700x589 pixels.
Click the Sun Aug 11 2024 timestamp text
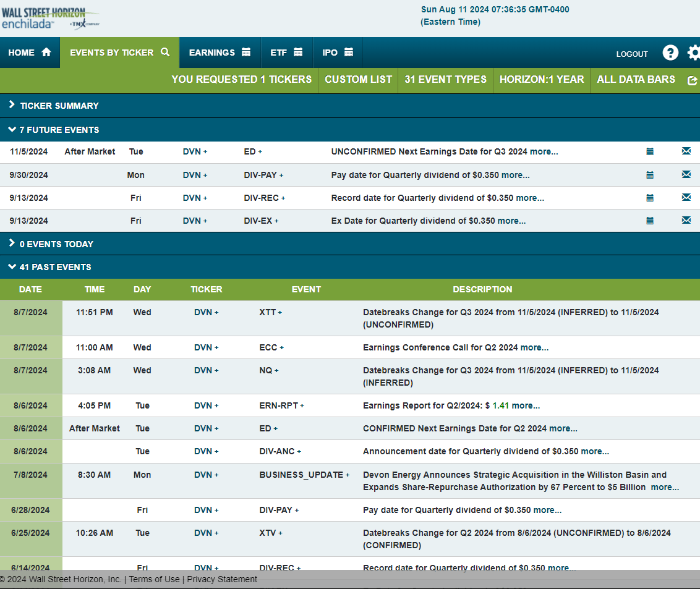click(x=495, y=15)
